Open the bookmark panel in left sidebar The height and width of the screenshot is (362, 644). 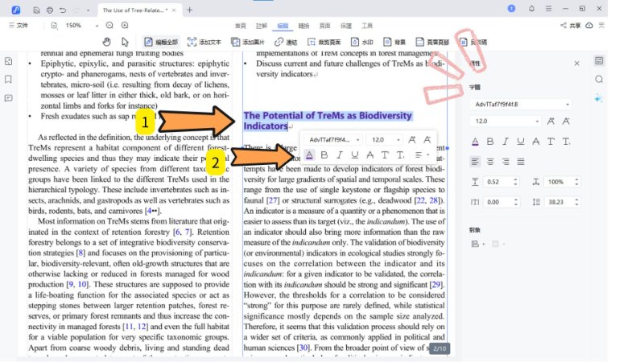coord(9,80)
